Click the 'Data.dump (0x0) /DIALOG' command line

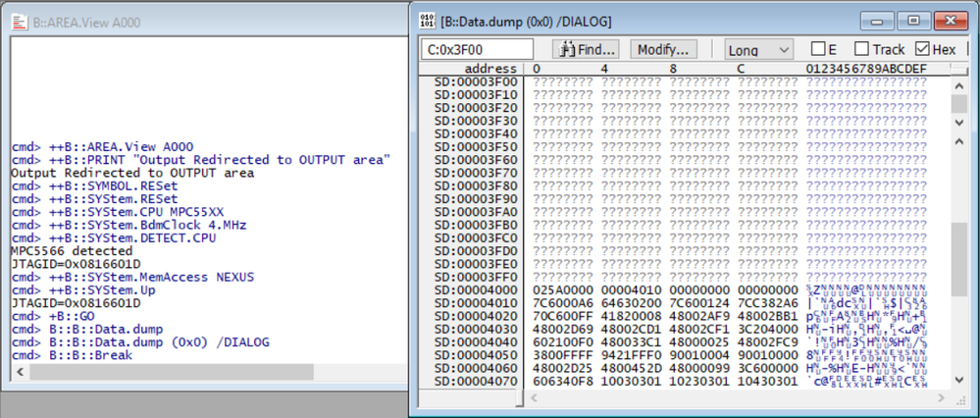click(x=140, y=341)
